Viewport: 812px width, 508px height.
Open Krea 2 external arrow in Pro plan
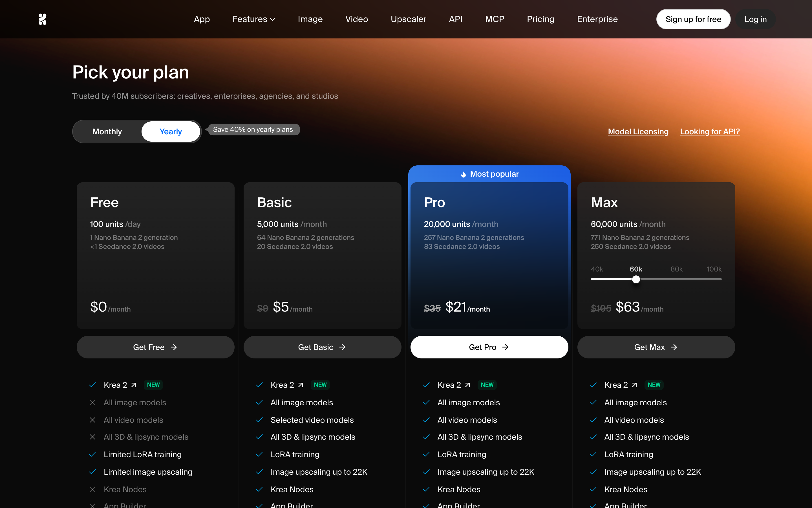click(467, 385)
